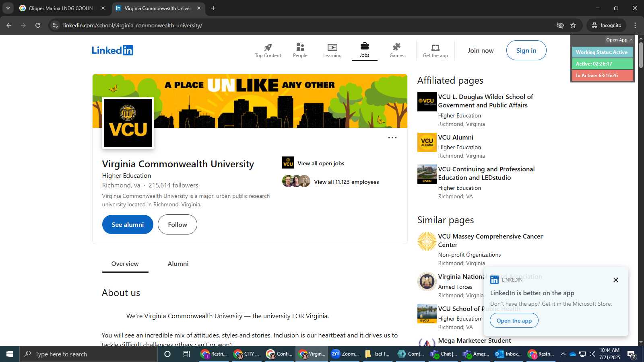Open VCU Alumni affiliated page
This screenshot has width=644, height=362.
pos(456,138)
